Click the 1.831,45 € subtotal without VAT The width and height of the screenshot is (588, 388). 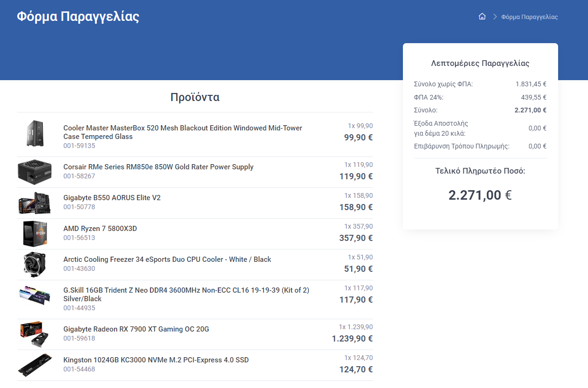pyautogui.click(x=531, y=84)
